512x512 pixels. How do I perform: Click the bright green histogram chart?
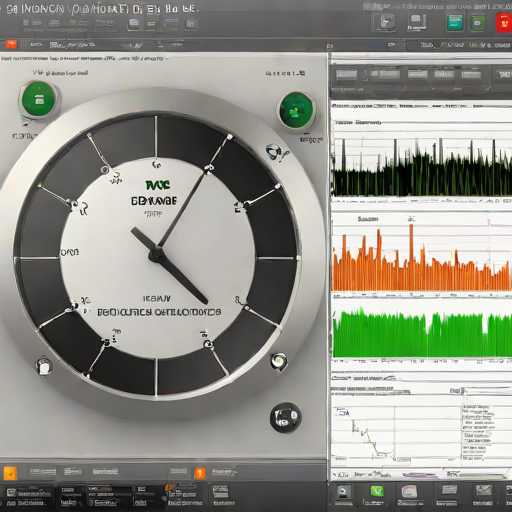(421, 333)
